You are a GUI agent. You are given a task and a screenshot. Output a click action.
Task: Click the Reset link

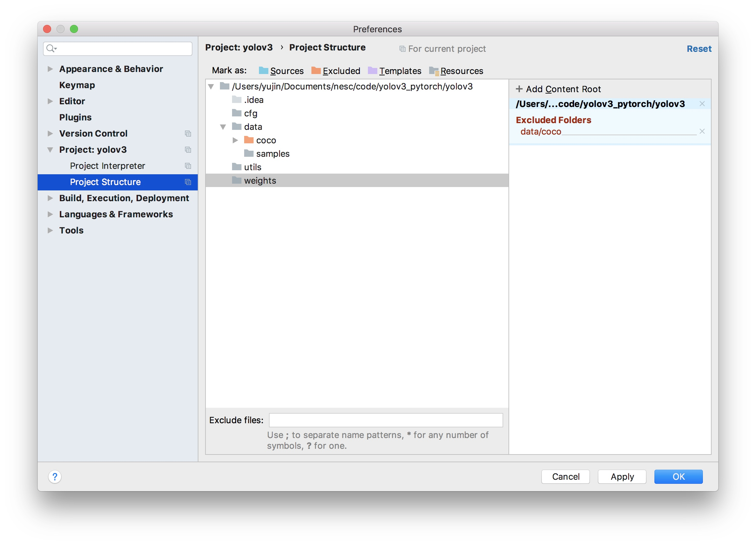click(x=698, y=49)
